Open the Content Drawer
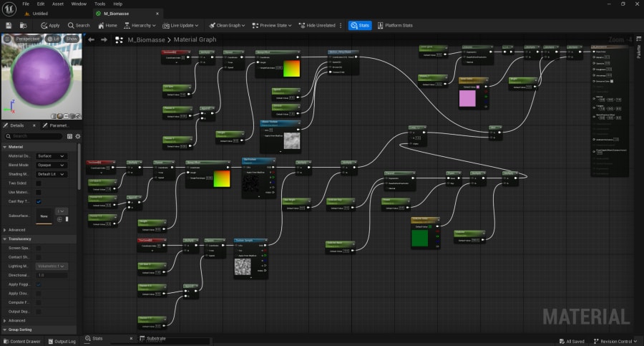Screen dimensions: 644x346 point(22,341)
